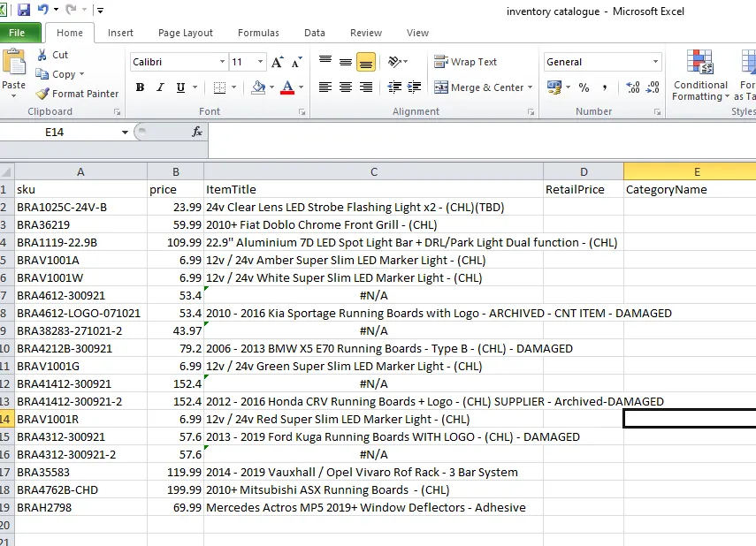Open the Customize Quick Access Toolbar arrow

pyautogui.click(x=100, y=10)
